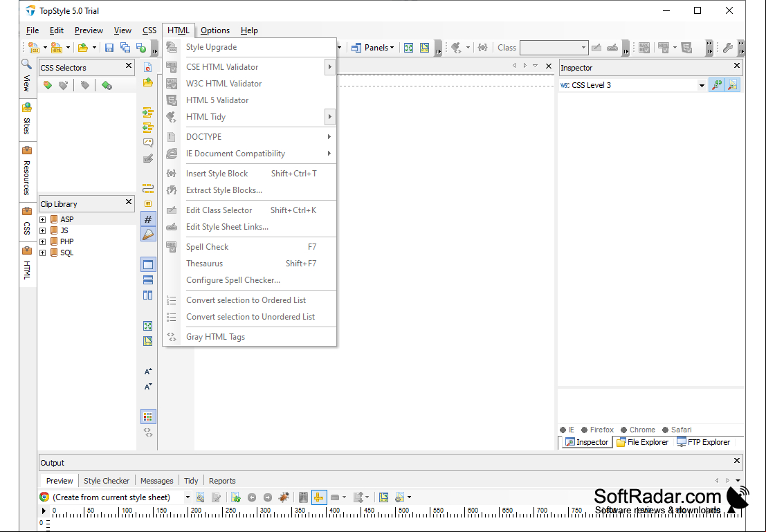Click the first tag icon in CSS Selectors
766x532 pixels.
pos(47,86)
